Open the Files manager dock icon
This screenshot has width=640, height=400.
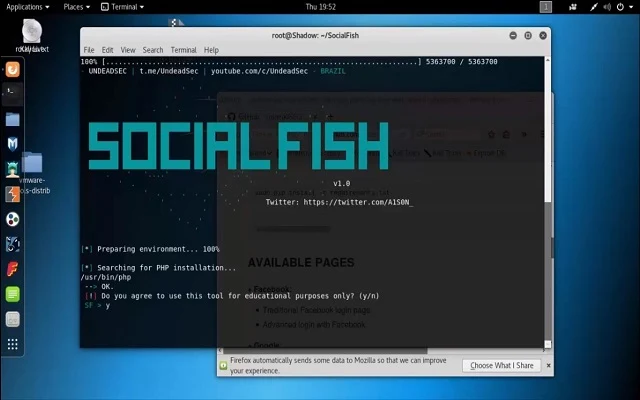click(x=12, y=119)
